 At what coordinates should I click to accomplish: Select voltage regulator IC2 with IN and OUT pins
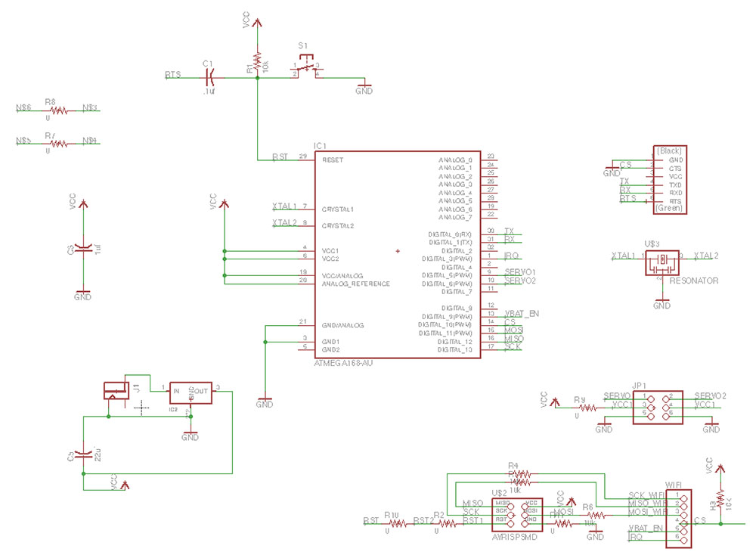click(x=191, y=393)
